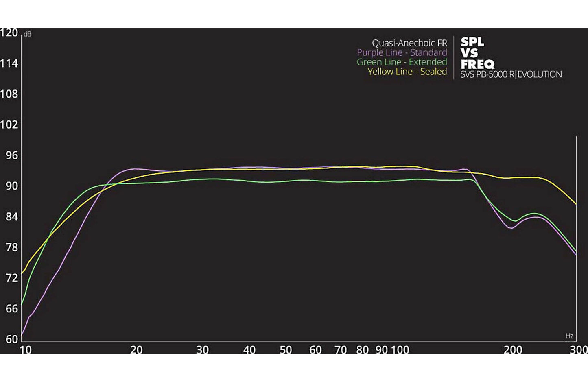Screen dimensions: 588x382
Task: Pick the 96 dB y-axis tick label
Action: 11,155
